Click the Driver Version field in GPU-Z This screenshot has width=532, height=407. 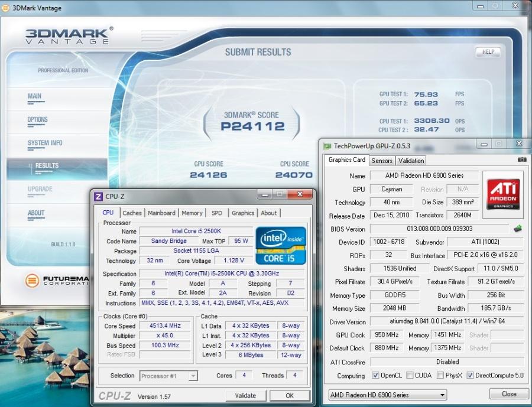click(447, 321)
